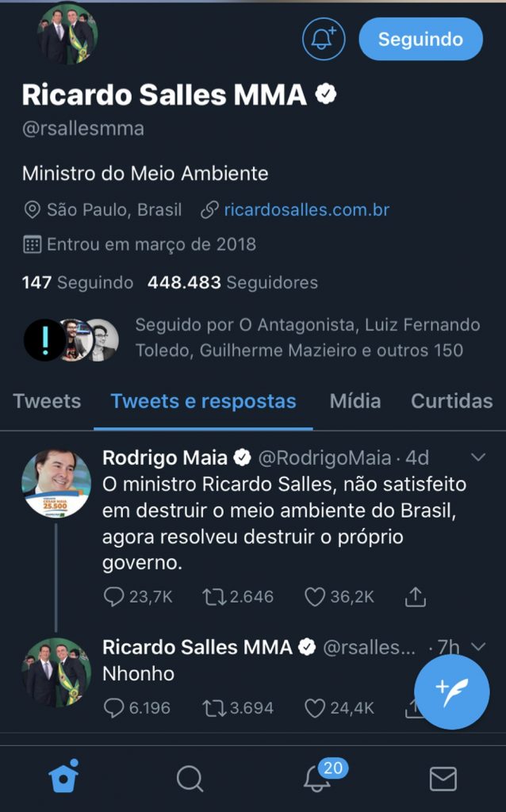Switch to the Tweets tab

47,401
